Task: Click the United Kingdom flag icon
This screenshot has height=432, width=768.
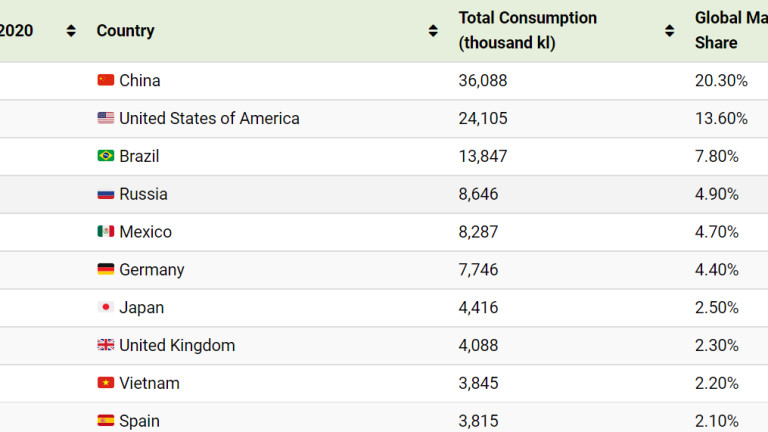Action: [x=105, y=345]
